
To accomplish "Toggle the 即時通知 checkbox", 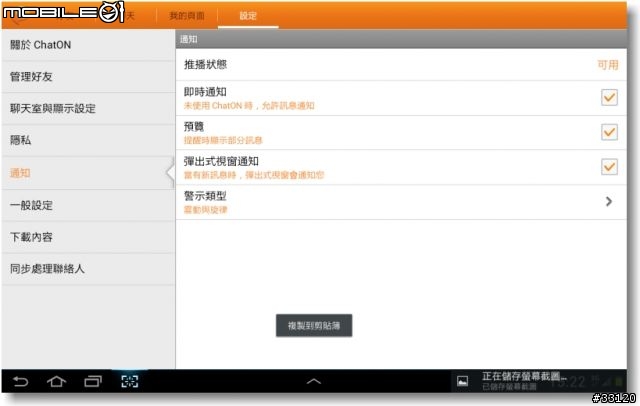I will pyautogui.click(x=609, y=98).
